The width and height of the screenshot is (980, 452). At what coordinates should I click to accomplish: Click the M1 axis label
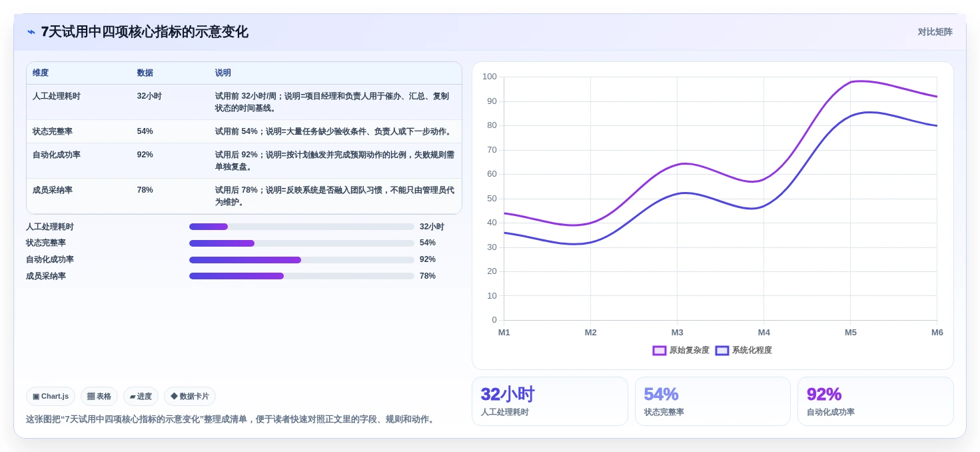pyautogui.click(x=504, y=333)
